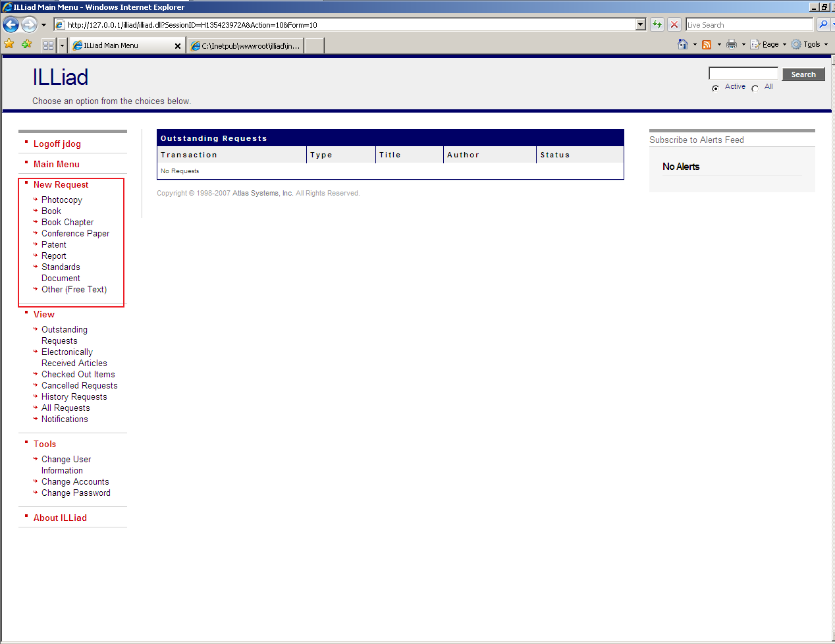Click the Home page icon
Viewport: 835px width, 644px height.
pyautogui.click(x=683, y=44)
